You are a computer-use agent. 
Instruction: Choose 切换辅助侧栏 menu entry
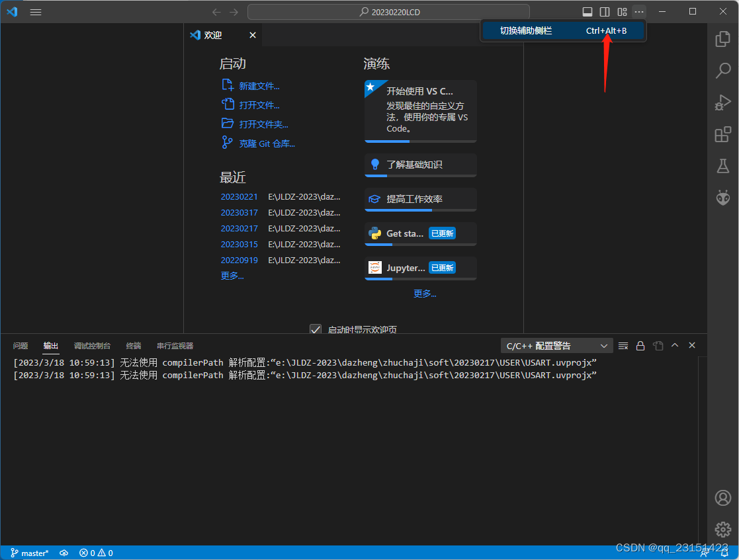pos(563,30)
